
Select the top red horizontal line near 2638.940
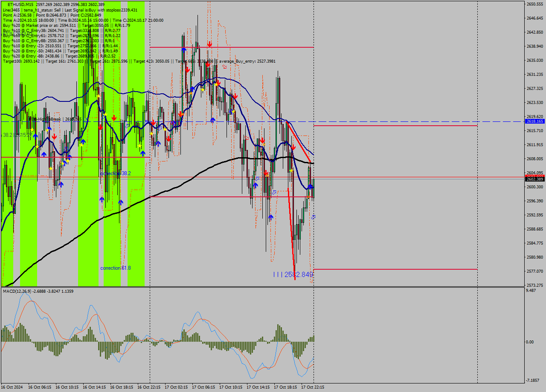[232, 47]
